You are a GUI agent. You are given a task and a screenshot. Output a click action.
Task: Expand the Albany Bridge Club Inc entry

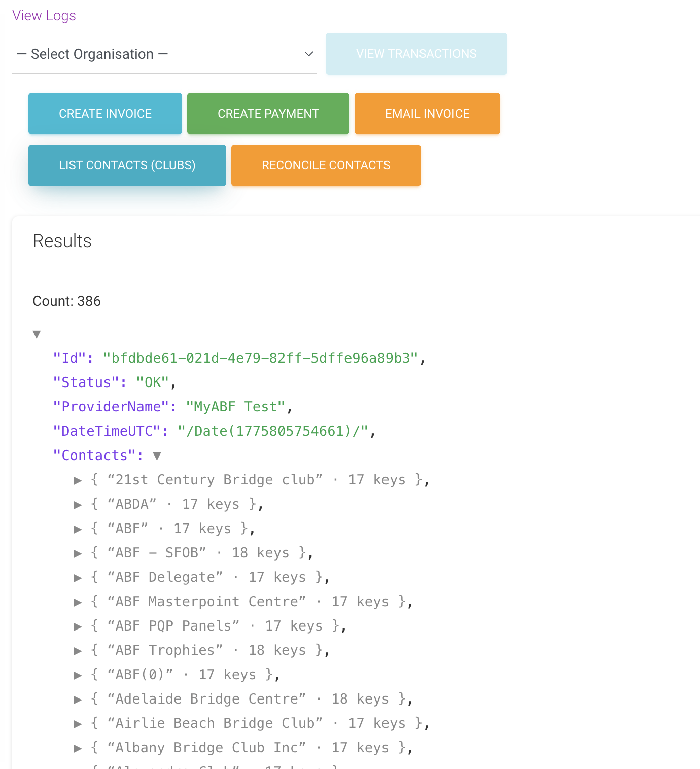pyautogui.click(x=78, y=748)
